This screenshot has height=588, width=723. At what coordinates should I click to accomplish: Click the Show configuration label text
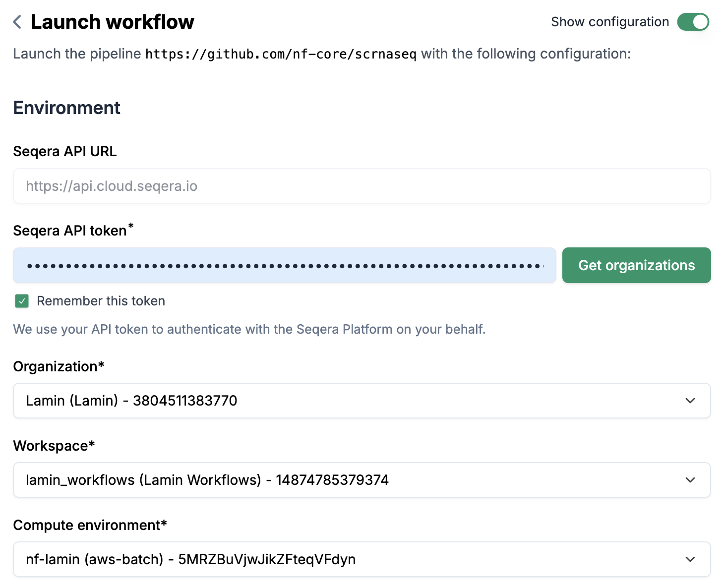pyautogui.click(x=609, y=22)
